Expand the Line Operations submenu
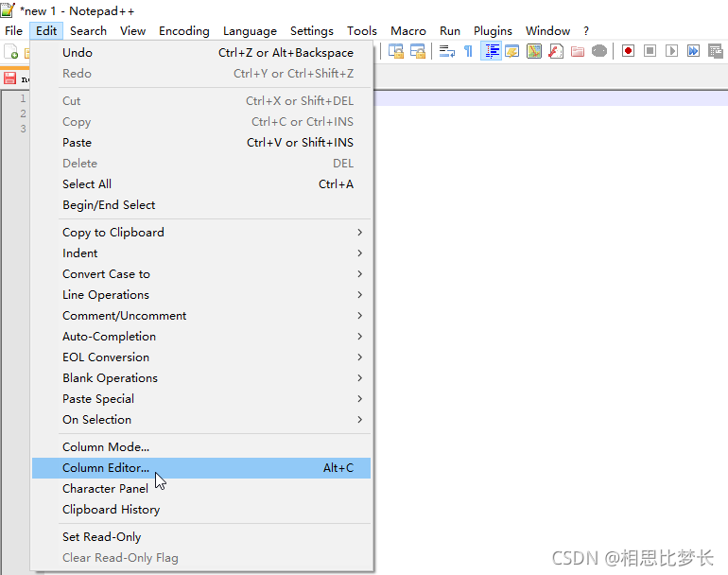The width and height of the screenshot is (728, 575). [x=201, y=295]
